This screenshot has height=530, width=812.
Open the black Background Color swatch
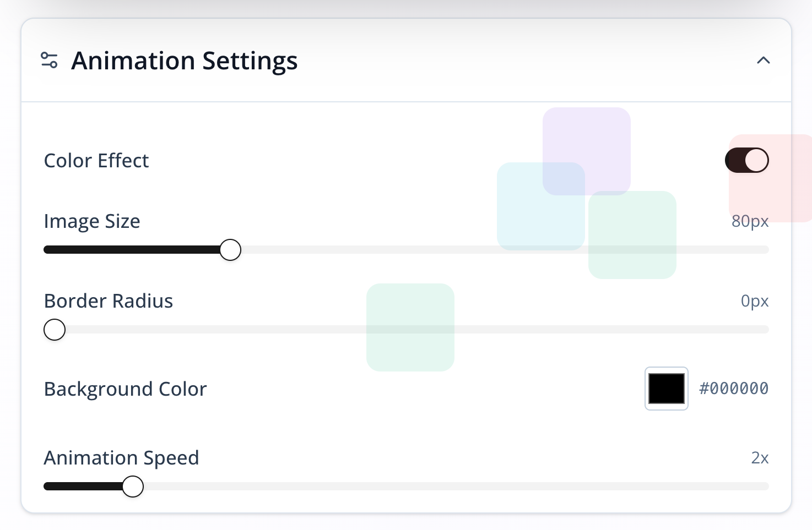[x=666, y=389]
